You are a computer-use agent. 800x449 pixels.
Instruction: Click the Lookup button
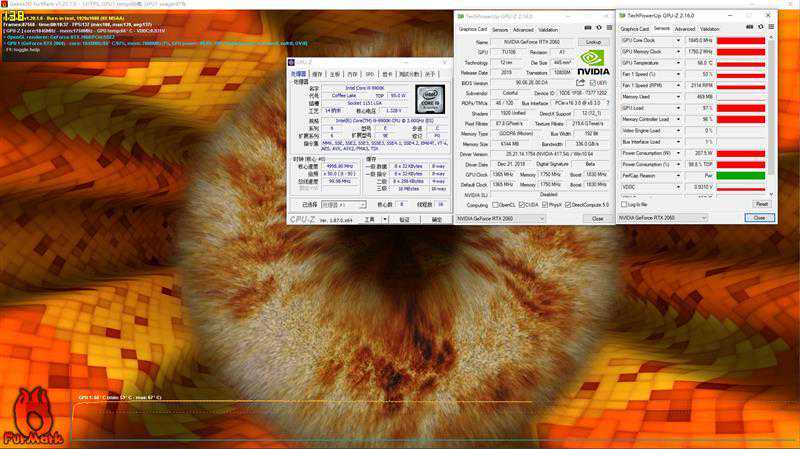tap(593, 42)
